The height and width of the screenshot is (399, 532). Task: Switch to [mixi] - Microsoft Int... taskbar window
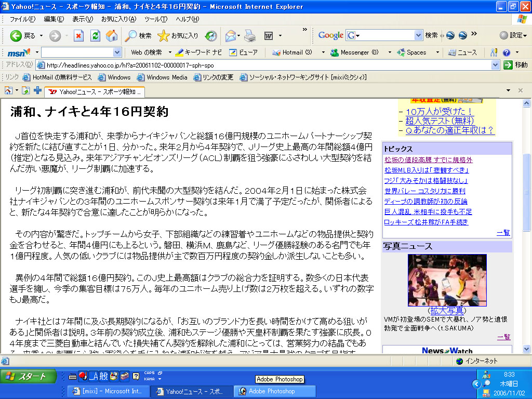pos(108,391)
